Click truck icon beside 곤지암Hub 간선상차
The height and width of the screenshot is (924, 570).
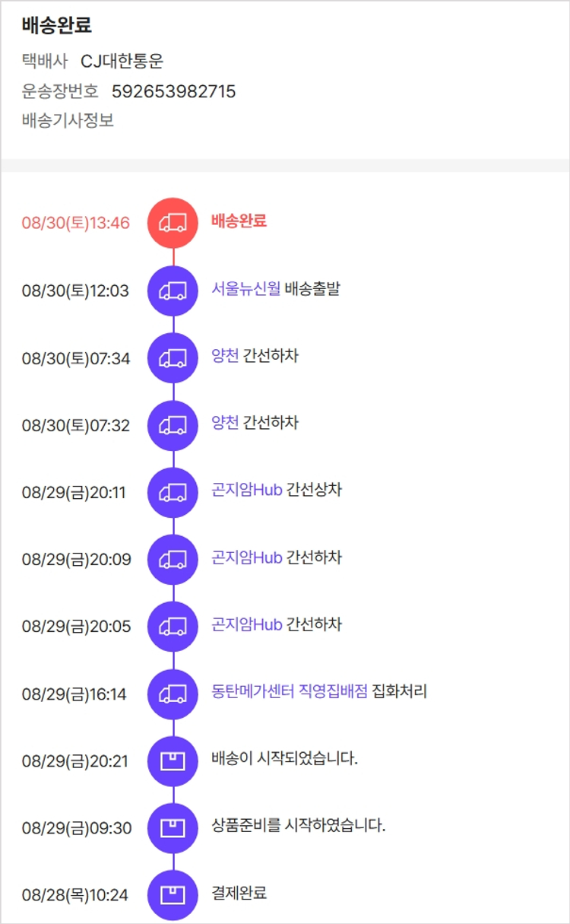point(173,492)
